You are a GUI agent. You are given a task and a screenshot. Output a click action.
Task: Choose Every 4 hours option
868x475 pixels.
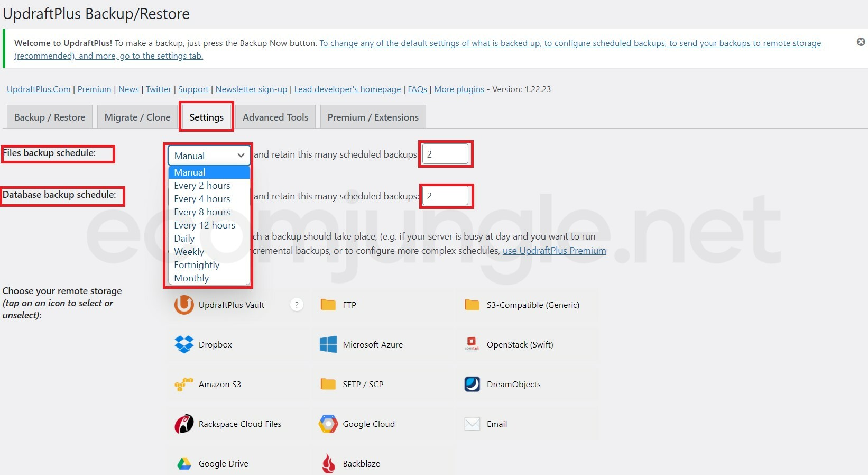pos(209,199)
